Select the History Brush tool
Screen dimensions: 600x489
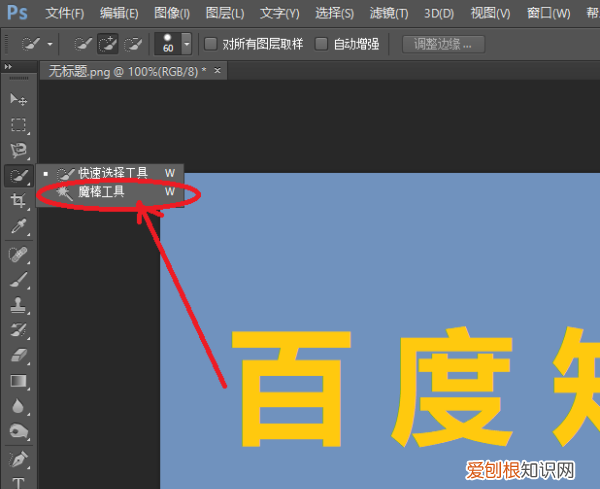(18, 330)
